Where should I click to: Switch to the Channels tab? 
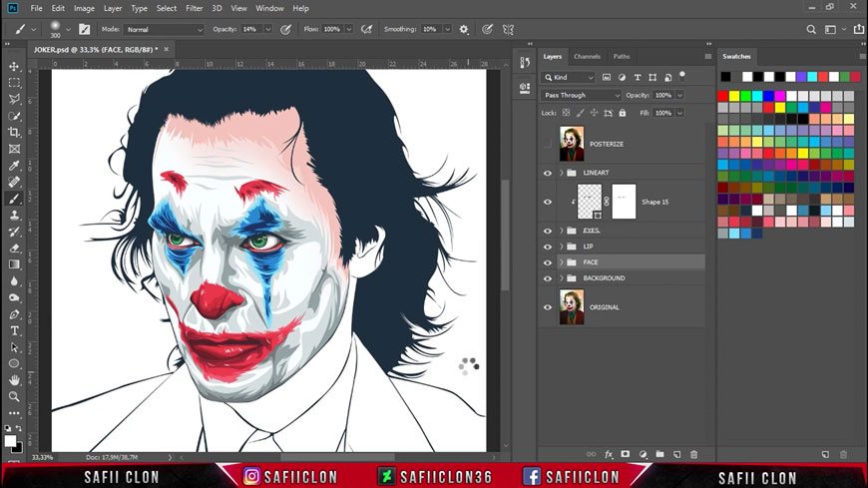click(587, 57)
